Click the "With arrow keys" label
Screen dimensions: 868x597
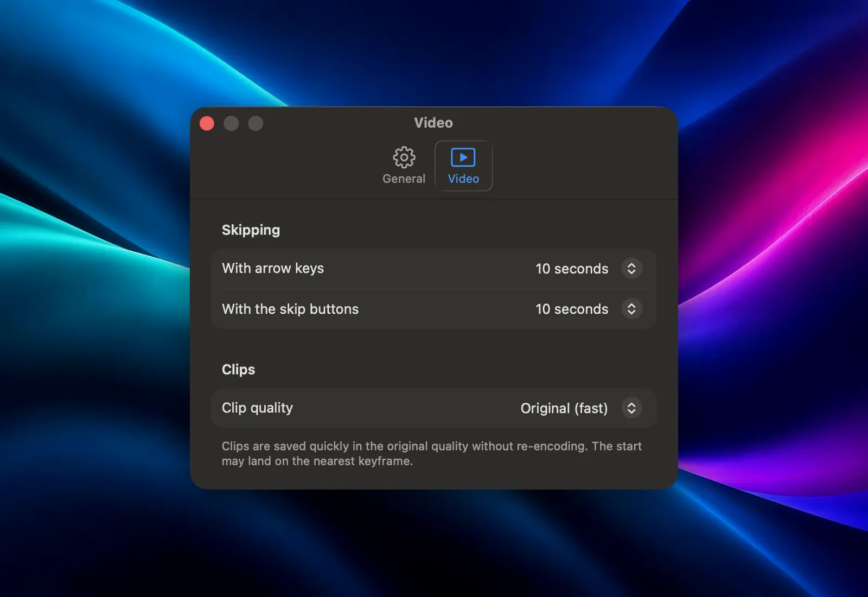pos(273,268)
